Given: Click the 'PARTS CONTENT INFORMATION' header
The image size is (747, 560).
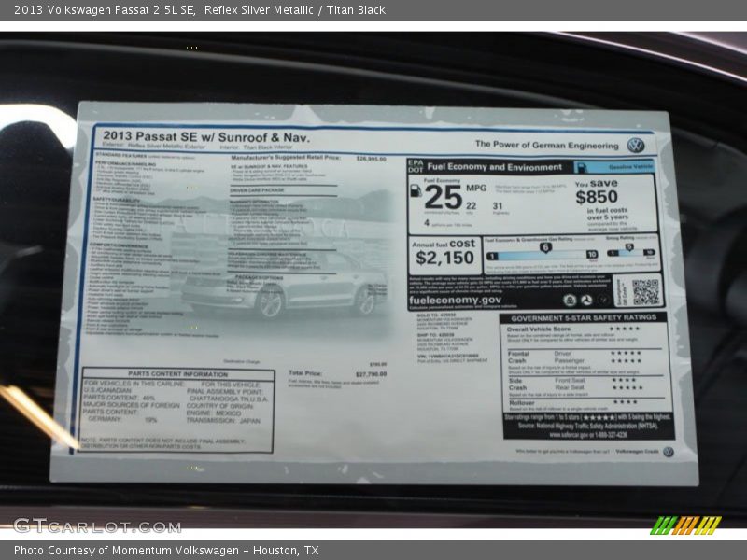Looking at the screenshot, I should pyautogui.click(x=178, y=374).
